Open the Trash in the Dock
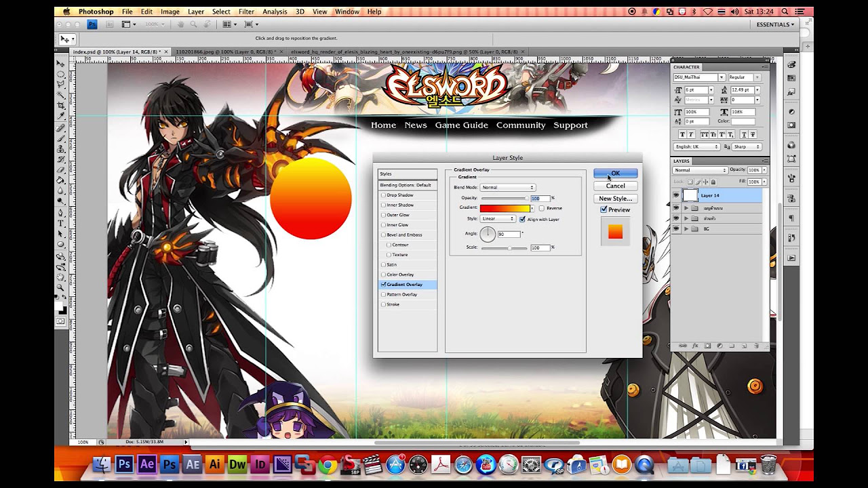 tap(768, 464)
